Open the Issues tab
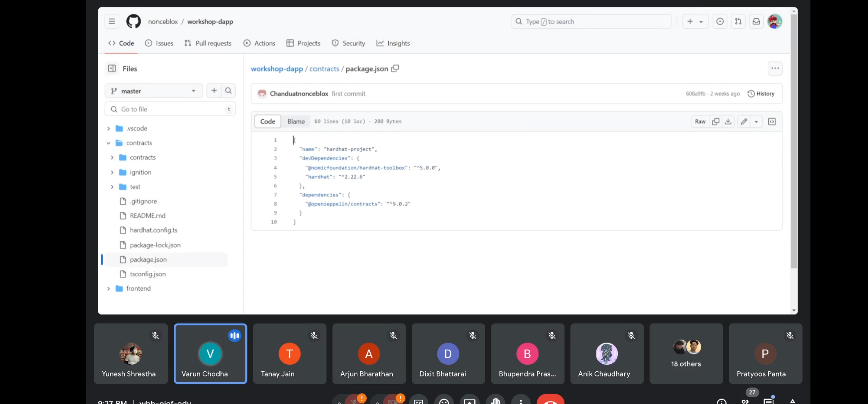Viewport: 868px width, 404px height. pyautogui.click(x=159, y=43)
